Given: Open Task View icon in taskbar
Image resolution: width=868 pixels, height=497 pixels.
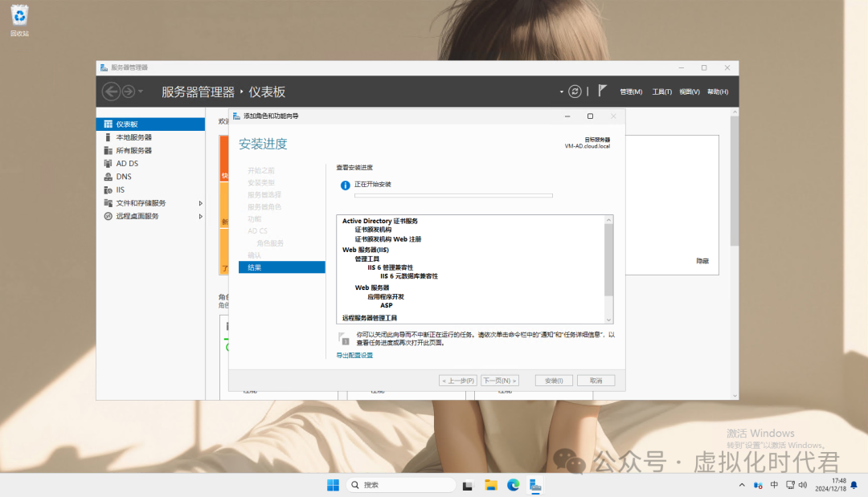Looking at the screenshot, I should point(468,485).
